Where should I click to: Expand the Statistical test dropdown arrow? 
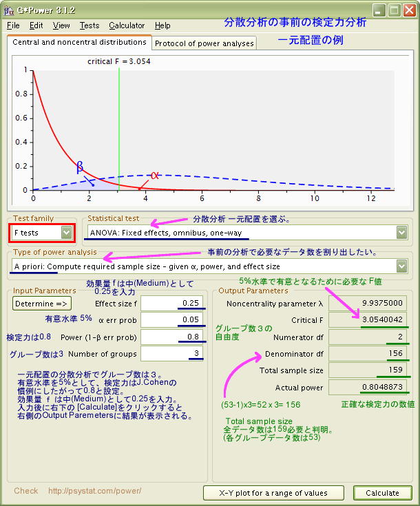point(401,233)
